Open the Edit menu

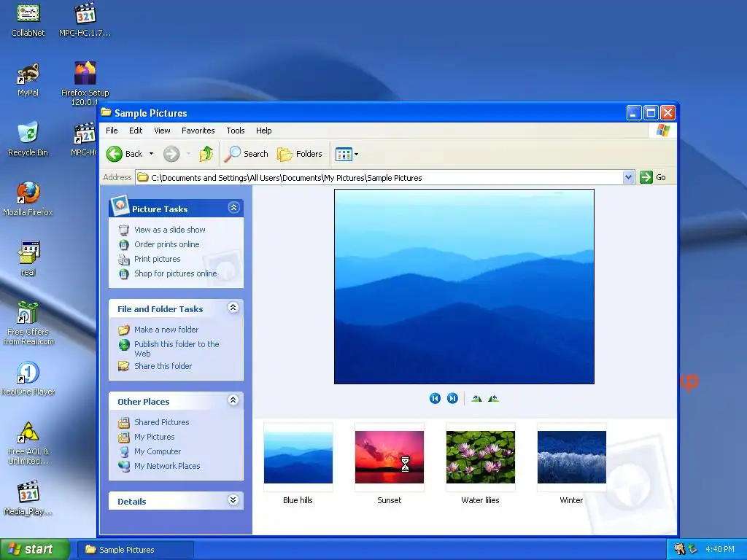(136, 131)
